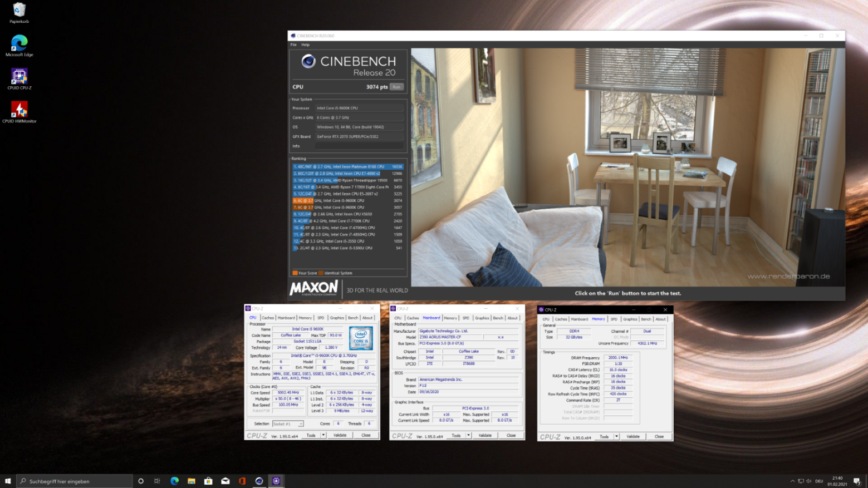Show hidden system tray icons

(x=792, y=481)
